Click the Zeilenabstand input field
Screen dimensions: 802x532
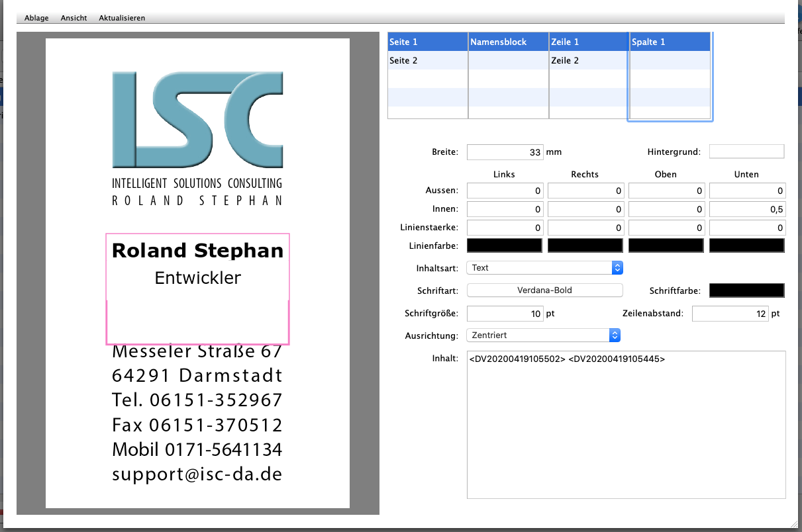pos(730,314)
